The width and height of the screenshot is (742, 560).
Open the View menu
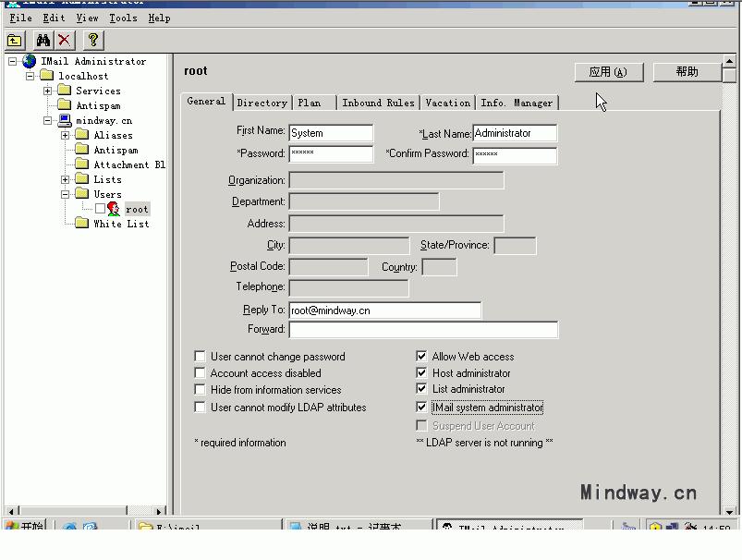click(87, 18)
